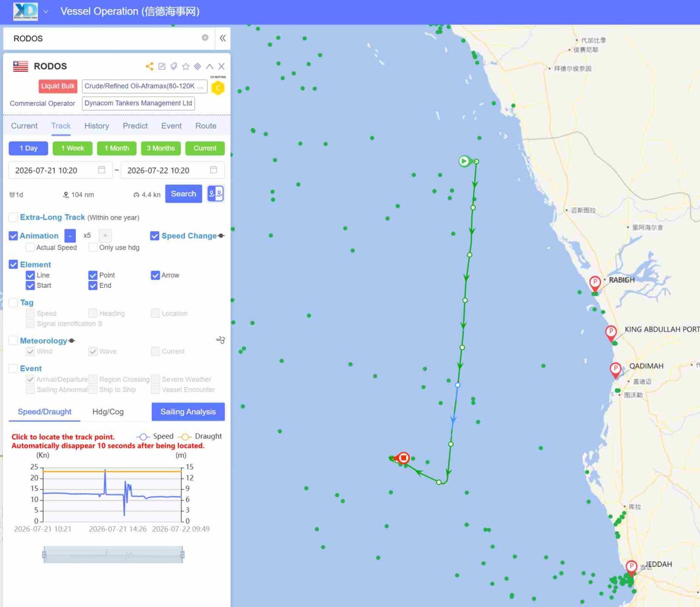Click the locate target icon for RODOS
The height and width of the screenshot is (607, 700).
(x=198, y=67)
